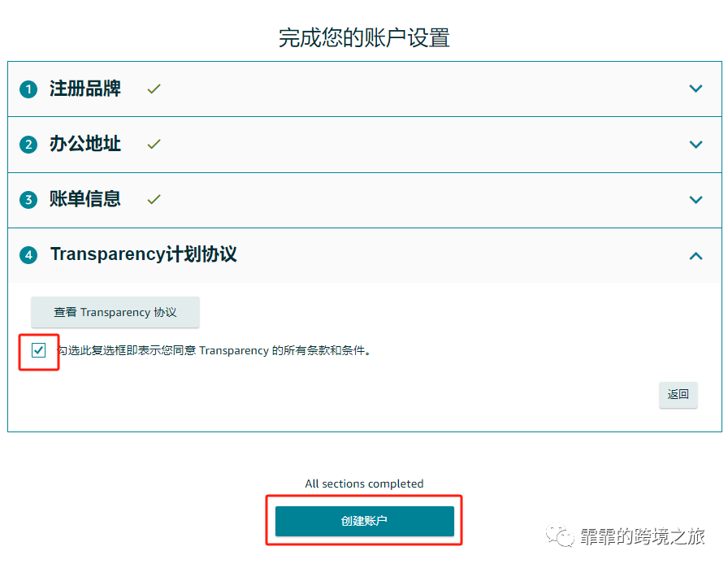Uncheck the Transparency terms agreement checkbox
Screen dimensions: 728x568
pyautogui.click(x=38, y=350)
